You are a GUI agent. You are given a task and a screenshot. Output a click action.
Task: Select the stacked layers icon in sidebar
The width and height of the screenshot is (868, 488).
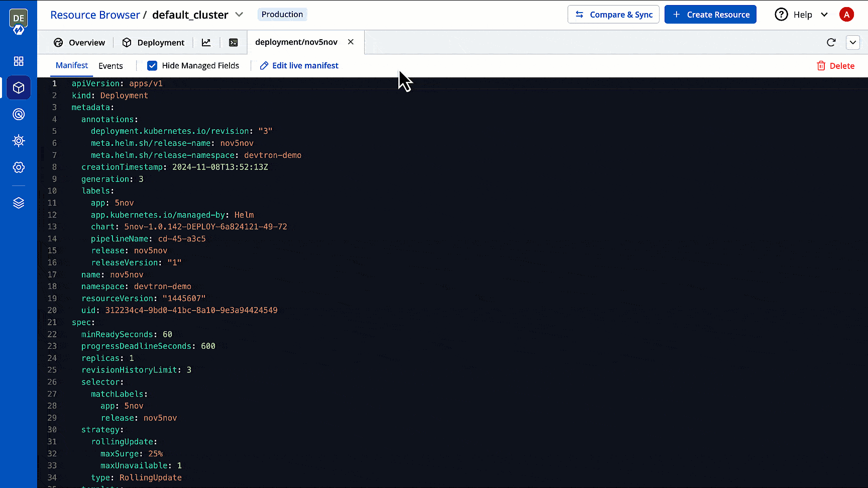19,203
